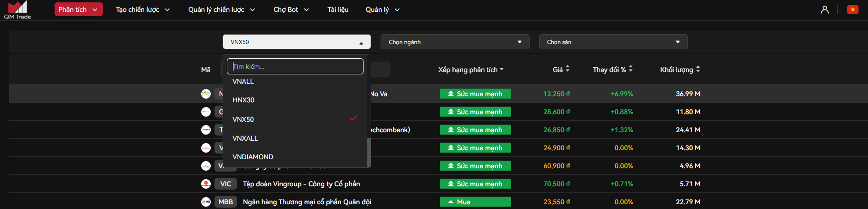Click the volume 11.80 M
The width and height of the screenshot is (868, 209).
688,112
